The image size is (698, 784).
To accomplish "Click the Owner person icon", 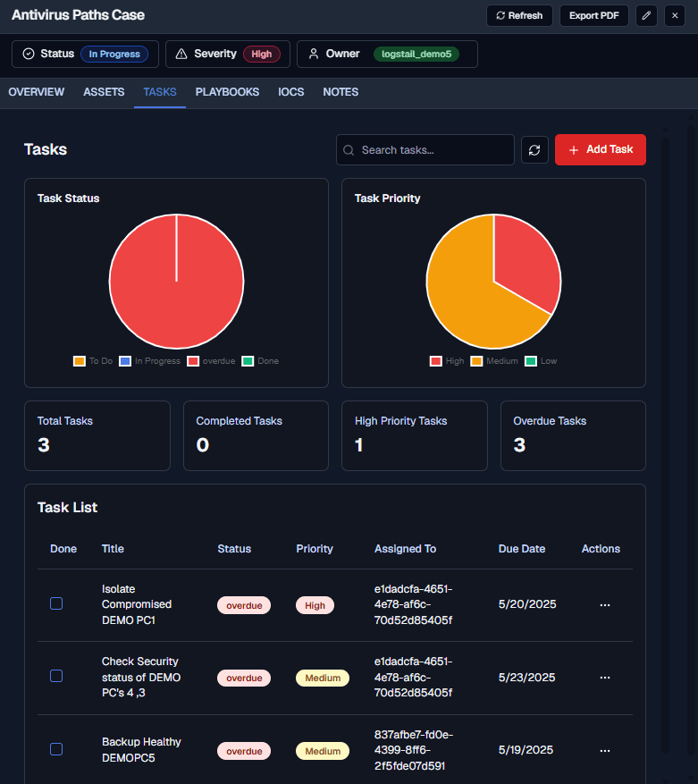I will [314, 54].
